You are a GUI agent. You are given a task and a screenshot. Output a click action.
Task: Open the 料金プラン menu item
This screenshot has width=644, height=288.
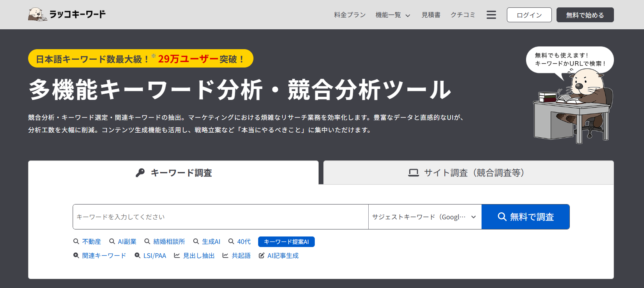click(x=350, y=15)
